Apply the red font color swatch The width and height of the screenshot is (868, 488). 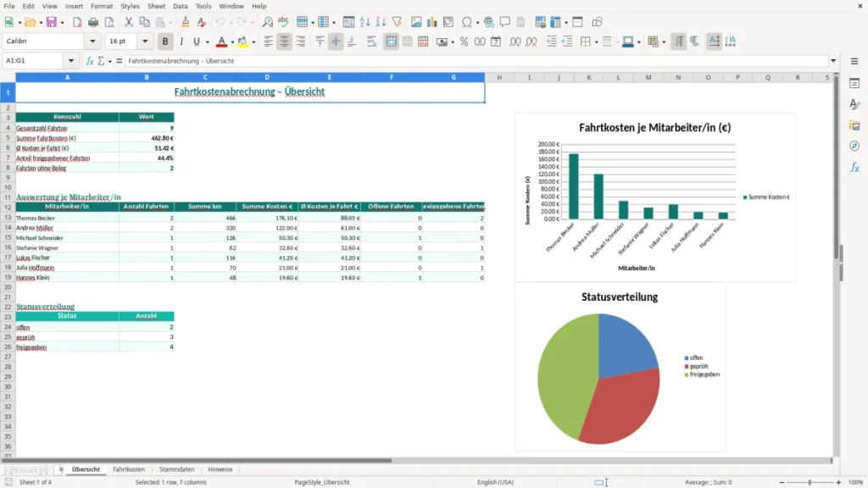221,42
